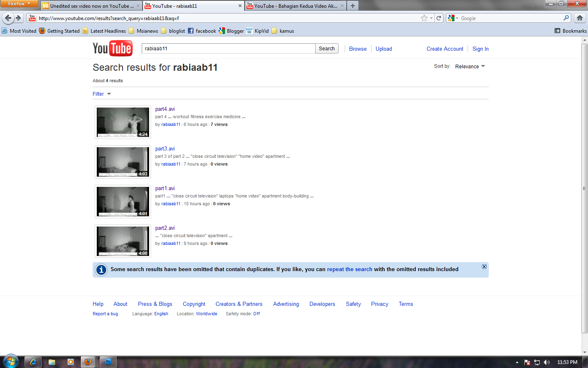Open the Windows Start menu
This screenshot has width=588, height=368.
11,362
